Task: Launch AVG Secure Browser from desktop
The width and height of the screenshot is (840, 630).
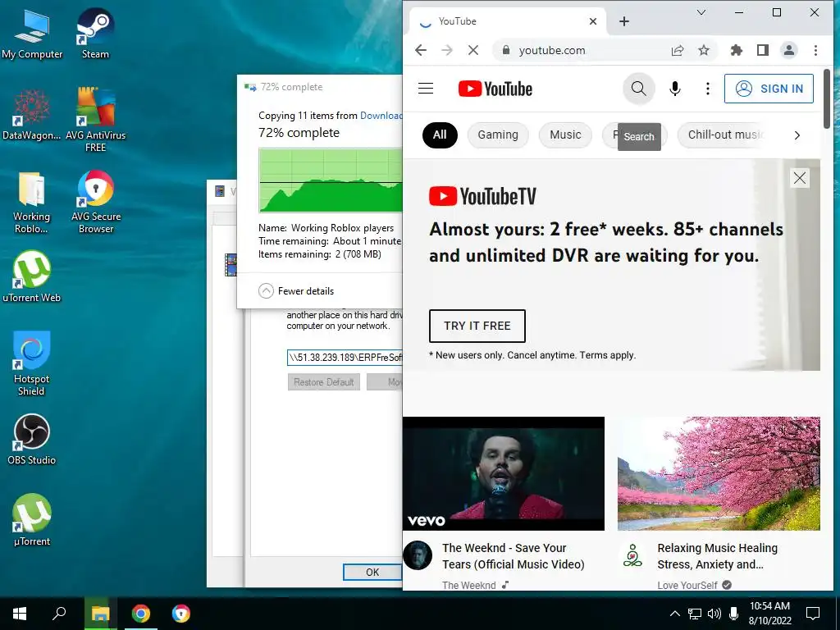Action: point(96,202)
